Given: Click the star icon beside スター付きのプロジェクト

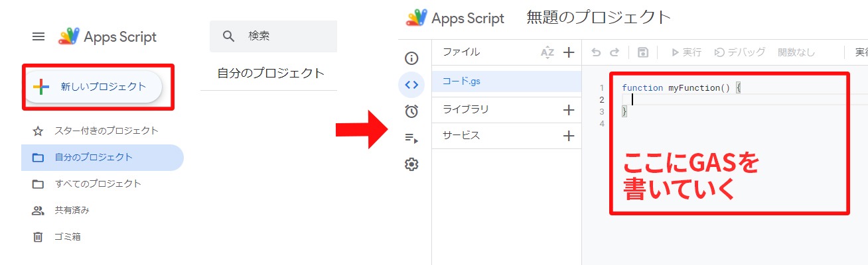Looking at the screenshot, I should pyautogui.click(x=38, y=131).
